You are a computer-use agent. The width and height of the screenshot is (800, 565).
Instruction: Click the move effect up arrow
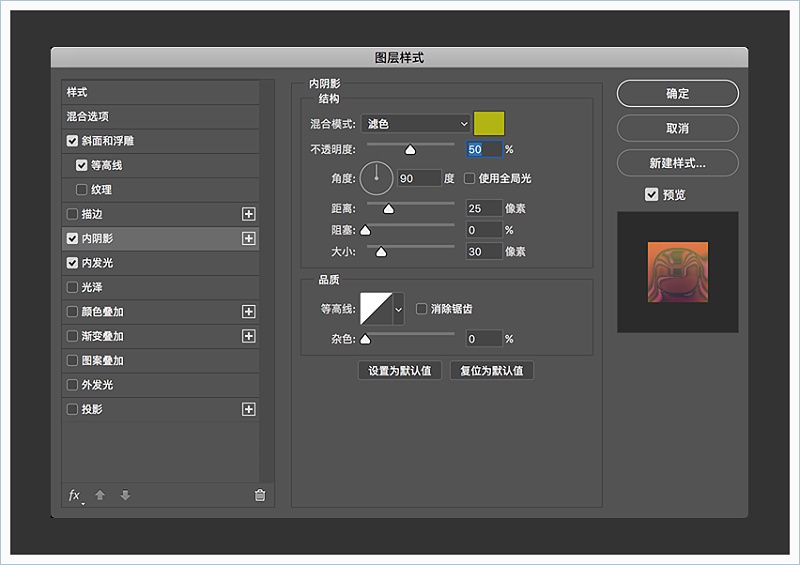point(100,495)
